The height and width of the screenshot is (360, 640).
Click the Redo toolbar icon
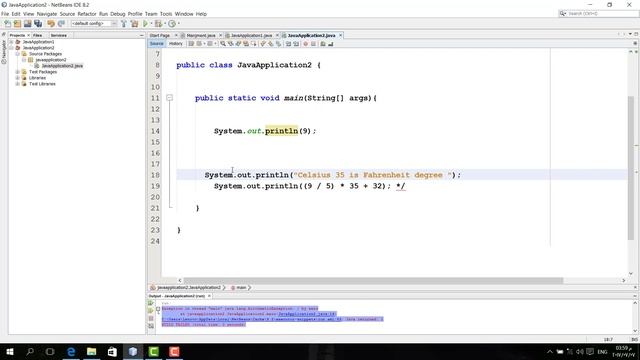(x=62, y=24)
